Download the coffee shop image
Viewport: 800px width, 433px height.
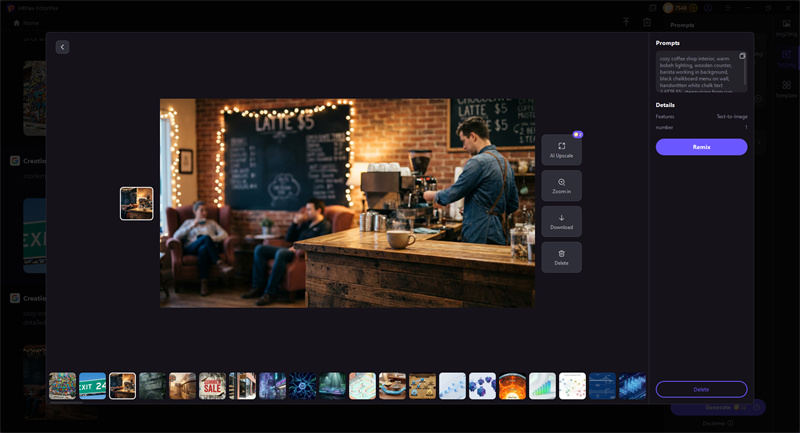coord(561,221)
